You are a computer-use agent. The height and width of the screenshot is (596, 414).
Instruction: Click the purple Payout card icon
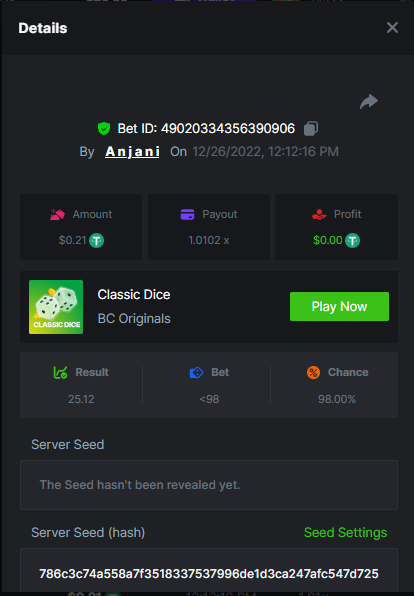tap(187, 214)
